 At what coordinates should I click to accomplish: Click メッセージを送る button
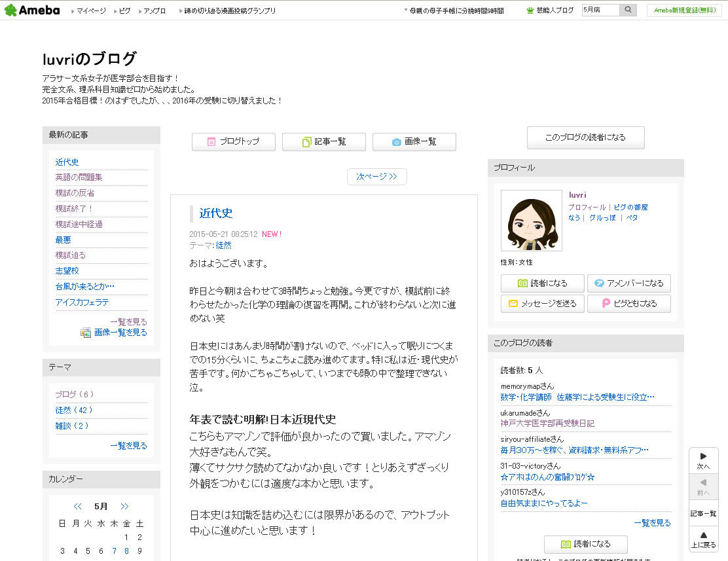click(x=542, y=304)
